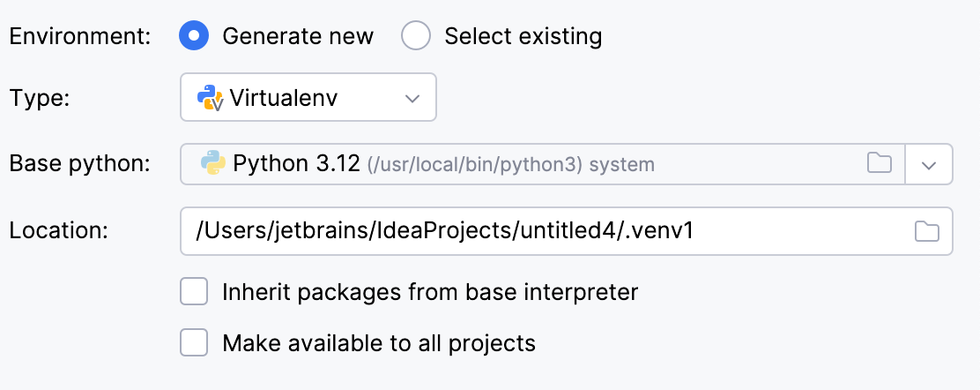980x390 pixels.
Task: Click the Inherit packages label text
Action: [x=430, y=292]
